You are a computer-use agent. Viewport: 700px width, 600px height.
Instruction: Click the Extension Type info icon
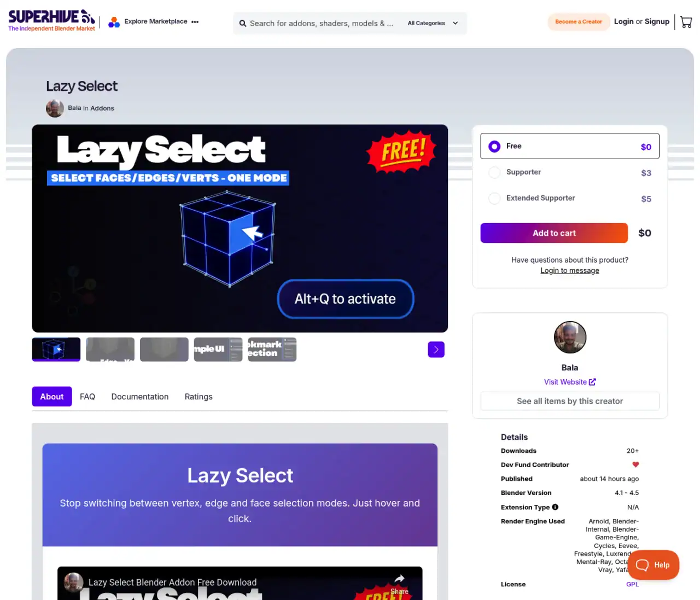[x=555, y=507]
